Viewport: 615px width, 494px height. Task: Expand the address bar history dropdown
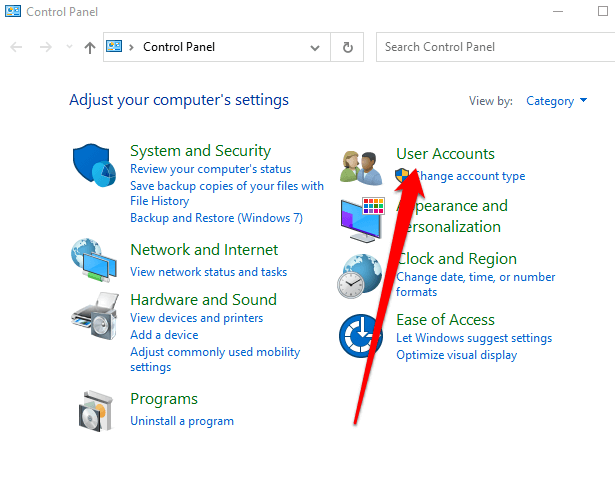316,47
